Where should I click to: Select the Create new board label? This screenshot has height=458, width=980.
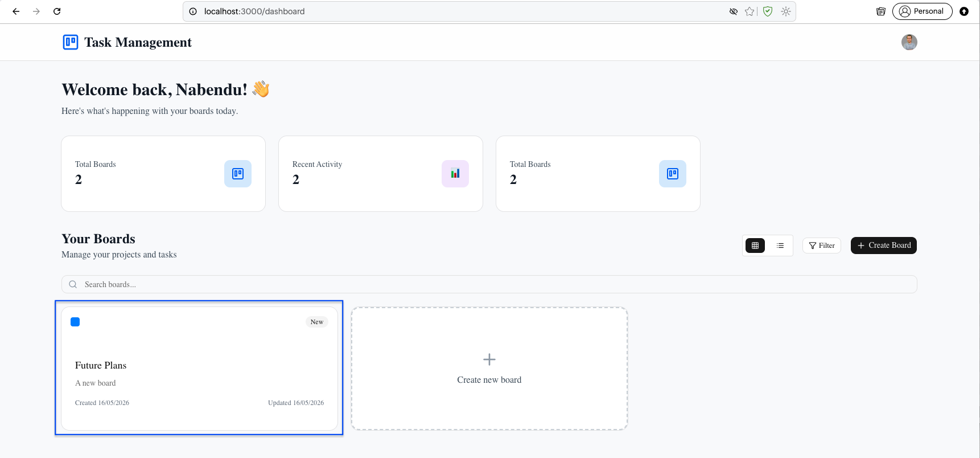coord(489,380)
